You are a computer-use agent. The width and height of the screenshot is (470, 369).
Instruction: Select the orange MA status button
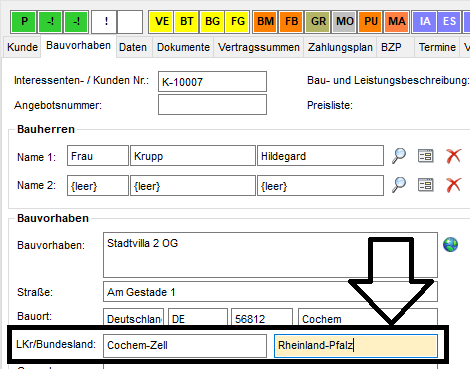coord(397,22)
